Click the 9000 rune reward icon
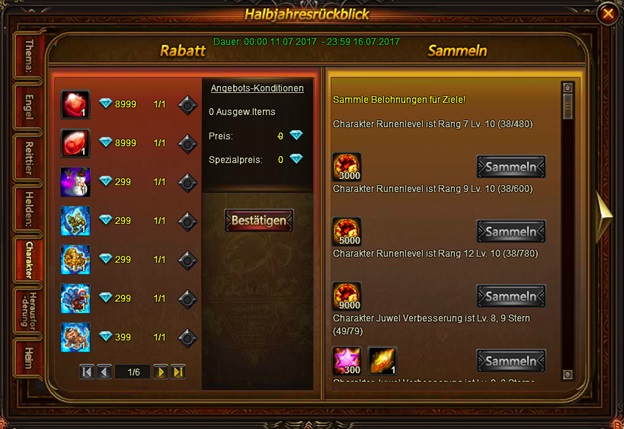The image size is (624, 429). (x=347, y=296)
